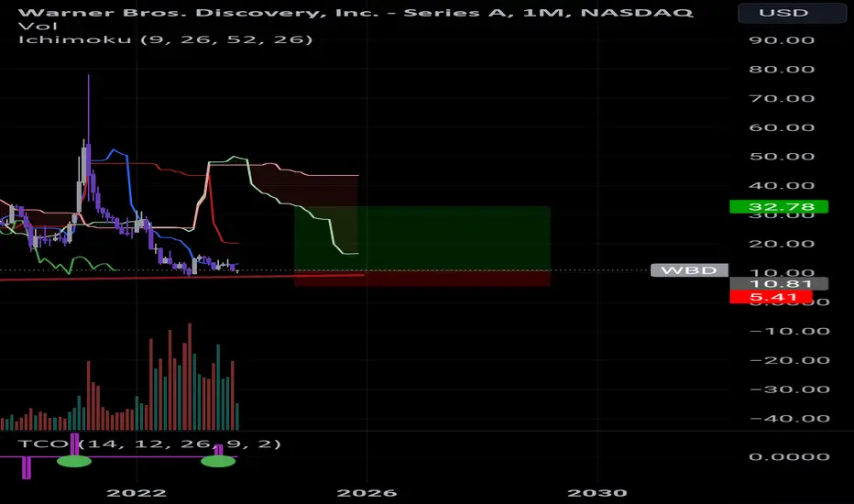854x504 pixels.
Task: Select the WBD symbol price tag
Action: click(x=689, y=270)
